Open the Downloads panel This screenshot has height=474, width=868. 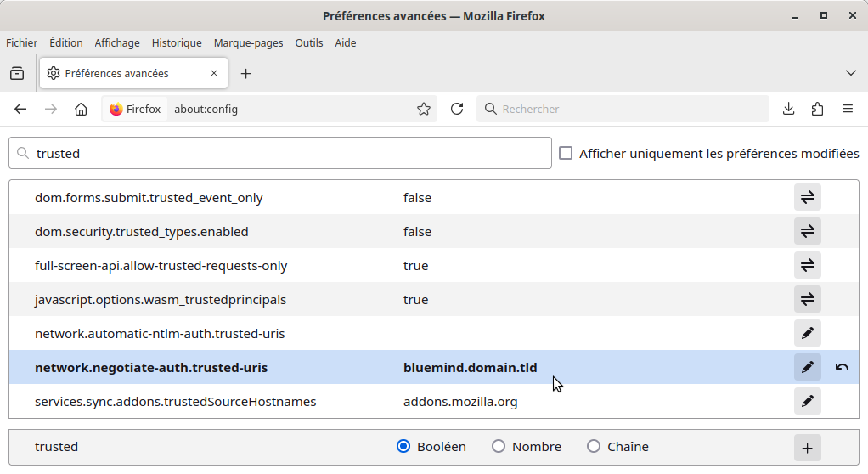[x=788, y=109]
